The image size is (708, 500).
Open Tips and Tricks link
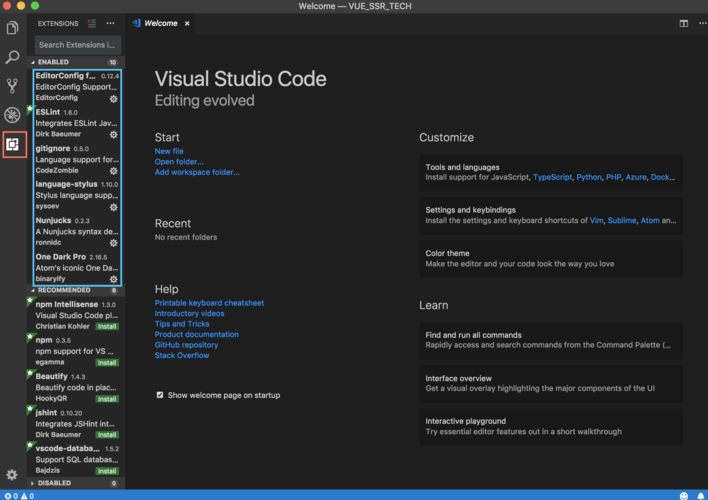(182, 324)
